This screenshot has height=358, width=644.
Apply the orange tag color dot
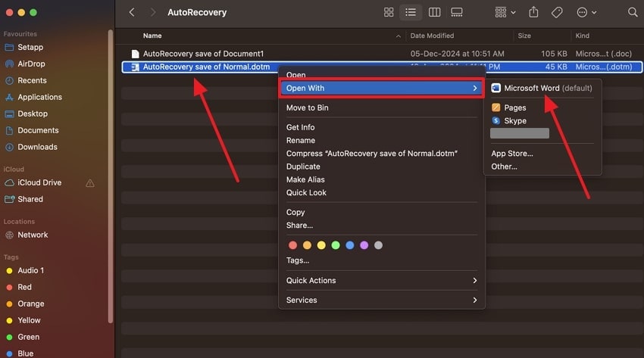coord(307,245)
